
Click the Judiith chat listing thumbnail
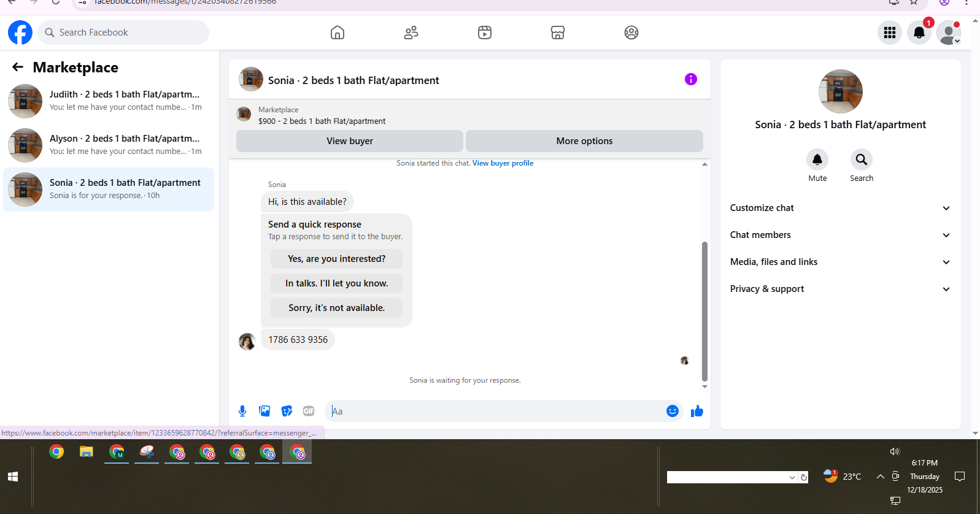tap(25, 101)
